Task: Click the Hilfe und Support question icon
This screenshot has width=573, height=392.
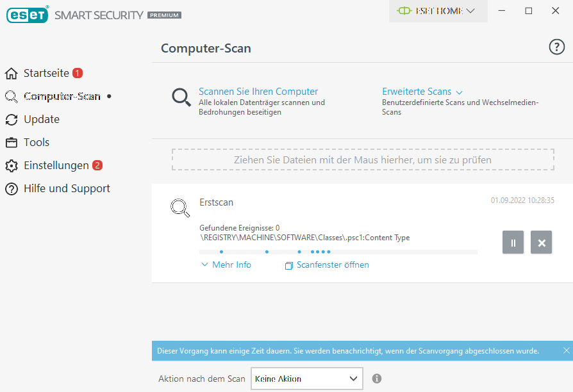Action: coord(12,189)
